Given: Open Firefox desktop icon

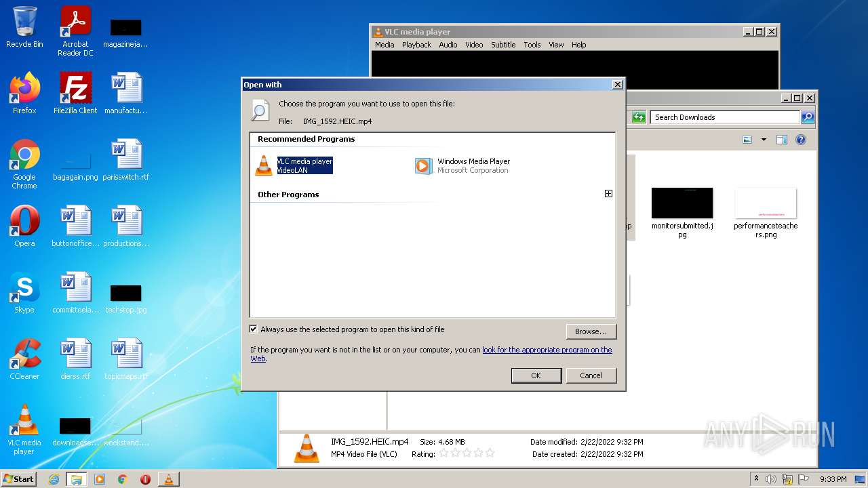Looking at the screenshot, I should click(x=24, y=94).
